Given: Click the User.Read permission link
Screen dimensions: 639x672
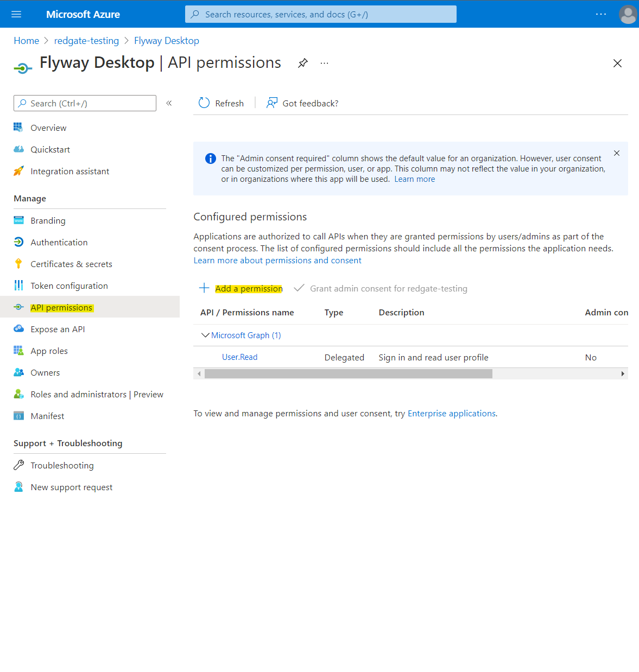Looking at the screenshot, I should [239, 357].
